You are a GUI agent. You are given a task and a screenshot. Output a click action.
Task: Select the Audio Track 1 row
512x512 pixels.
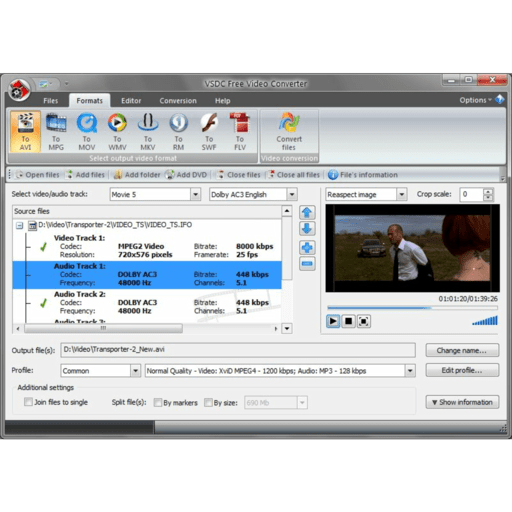click(x=147, y=275)
